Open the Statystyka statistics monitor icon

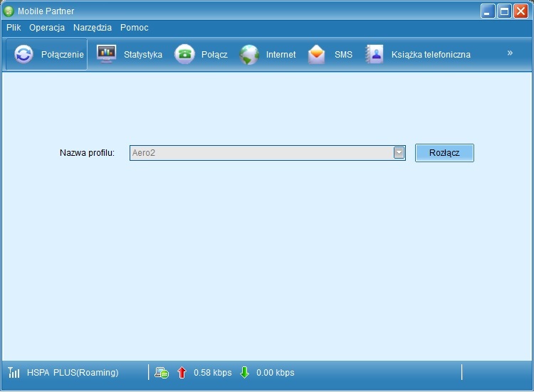107,55
